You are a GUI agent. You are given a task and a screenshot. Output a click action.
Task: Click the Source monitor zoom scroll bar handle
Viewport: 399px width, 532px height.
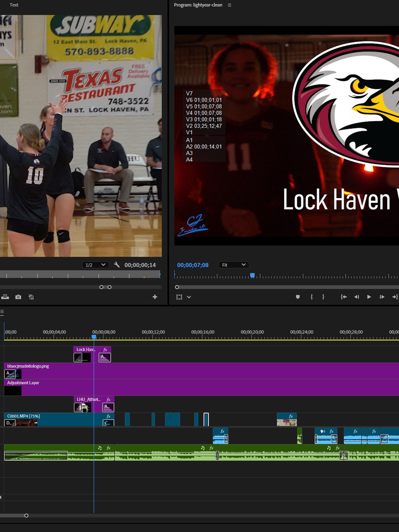[105, 287]
